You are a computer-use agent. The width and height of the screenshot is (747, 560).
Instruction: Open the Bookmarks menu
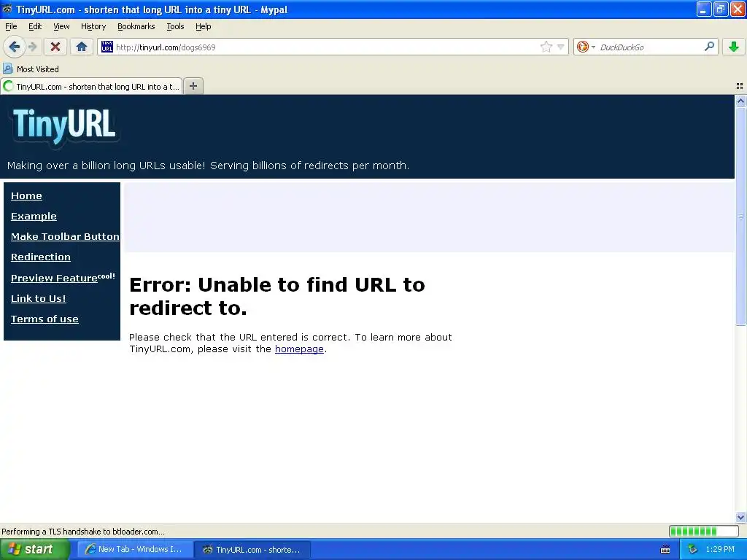tap(136, 26)
